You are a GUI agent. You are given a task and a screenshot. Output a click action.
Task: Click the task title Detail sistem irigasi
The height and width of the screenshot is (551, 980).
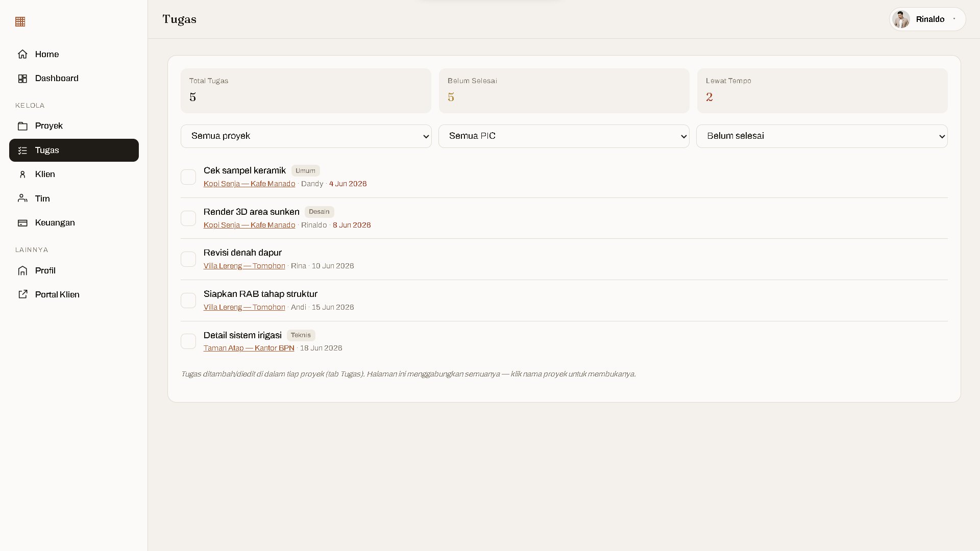(x=242, y=335)
